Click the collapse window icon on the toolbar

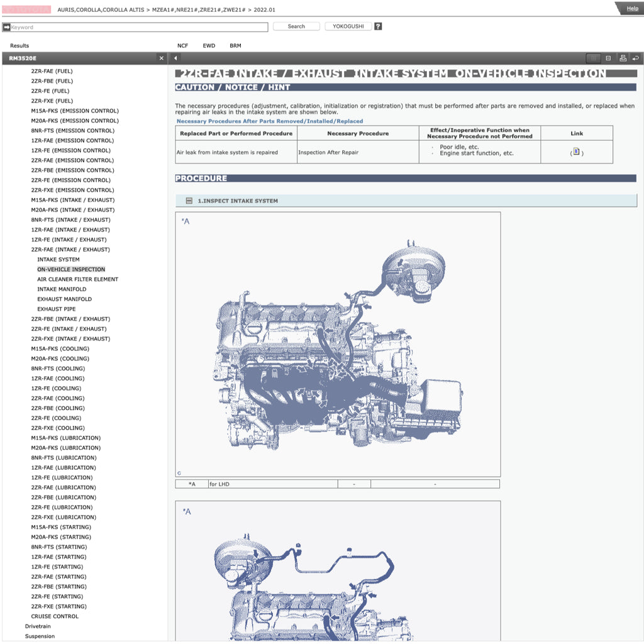tap(608, 58)
